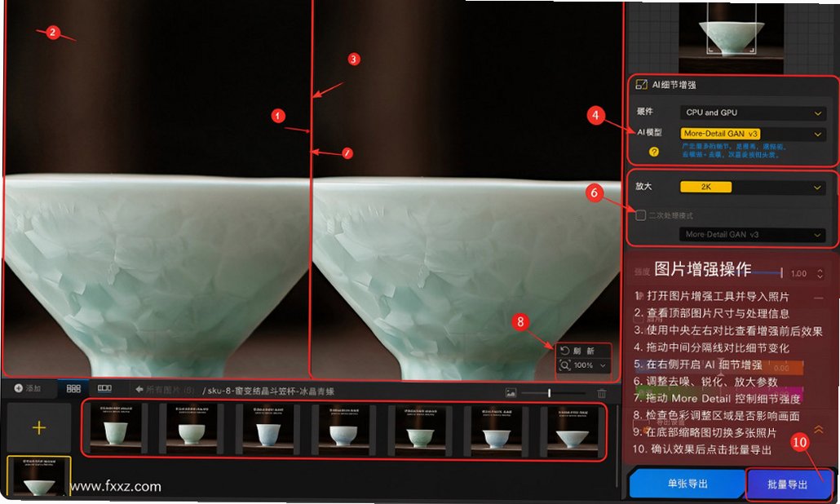Click the AI细节增强 panel header icon
This screenshot has height=504, width=840.
click(x=641, y=85)
